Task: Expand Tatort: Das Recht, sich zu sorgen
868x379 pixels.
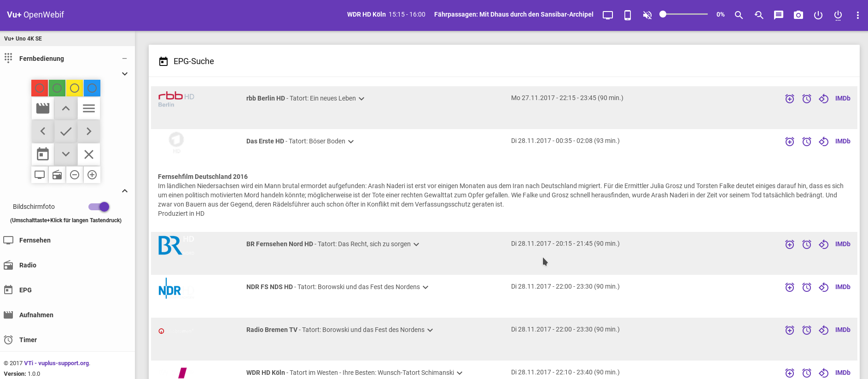Action: point(416,244)
